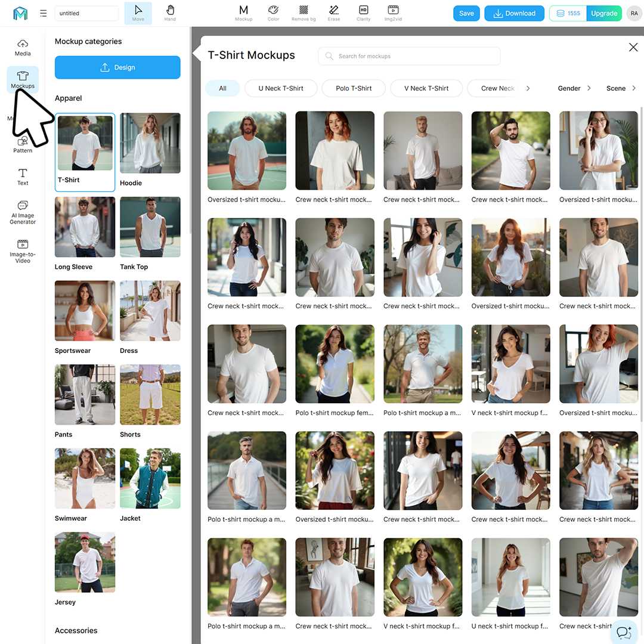Image resolution: width=644 pixels, height=644 pixels.
Task: Open the Media sidebar panel
Action: point(23,48)
